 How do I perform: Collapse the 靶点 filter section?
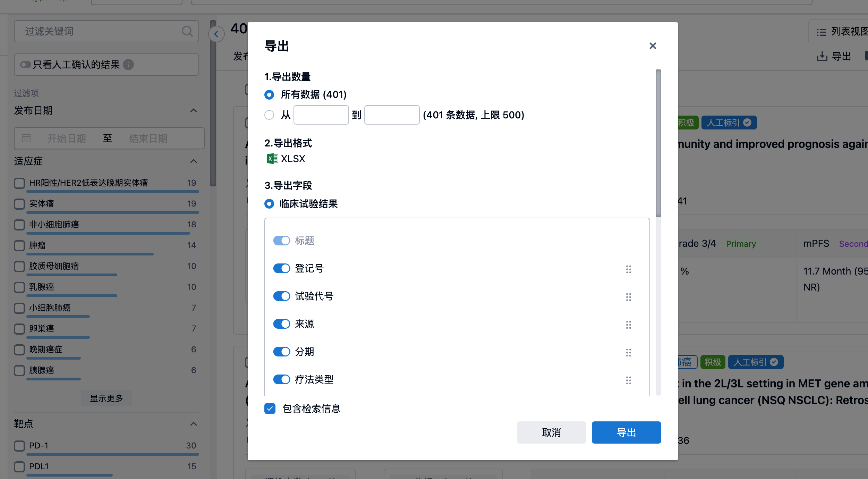pyautogui.click(x=194, y=424)
